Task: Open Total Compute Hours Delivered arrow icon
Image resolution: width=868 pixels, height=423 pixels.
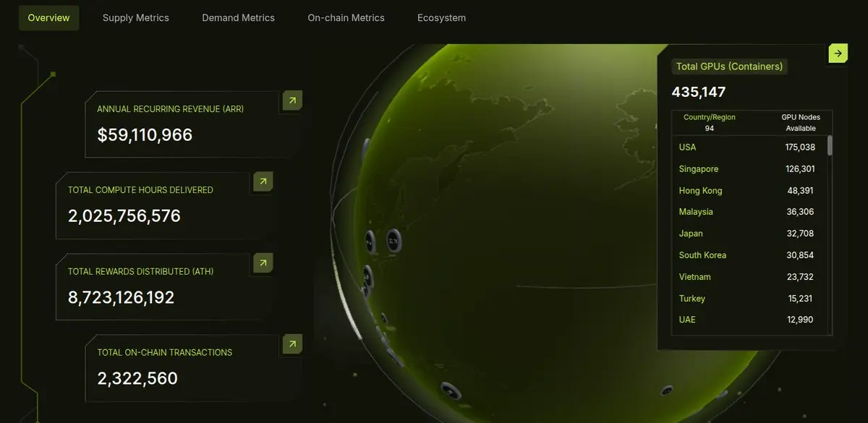Action: 263,181
